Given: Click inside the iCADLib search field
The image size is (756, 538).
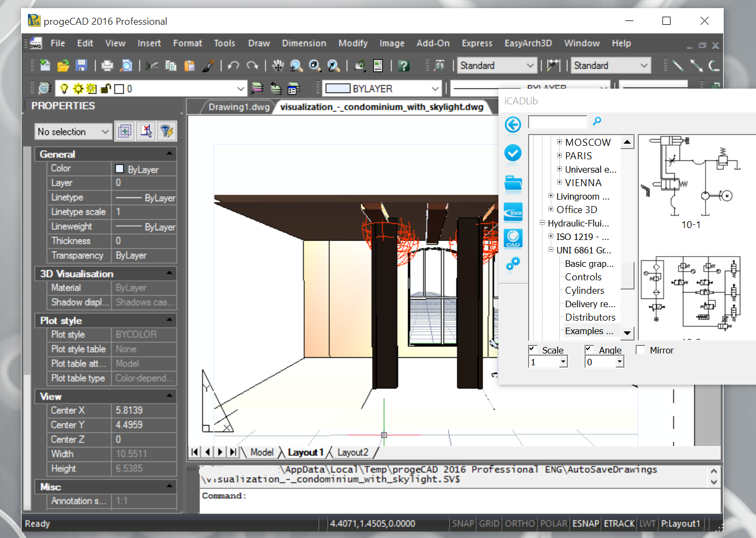Looking at the screenshot, I should 557,122.
